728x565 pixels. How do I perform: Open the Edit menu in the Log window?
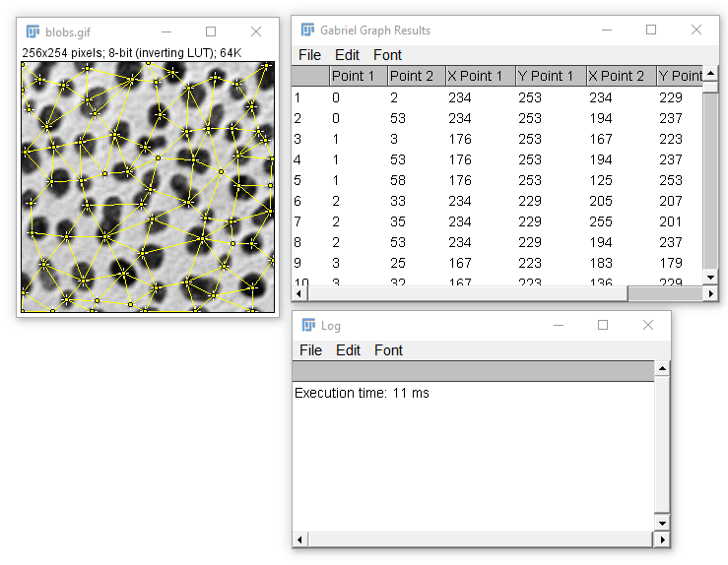click(x=348, y=350)
